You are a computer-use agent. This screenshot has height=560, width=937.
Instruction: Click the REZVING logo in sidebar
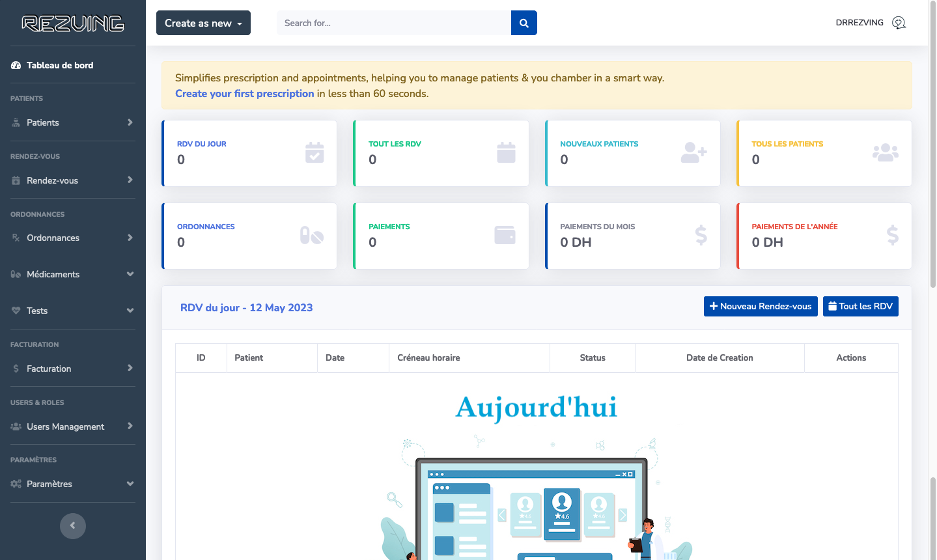coord(73,23)
